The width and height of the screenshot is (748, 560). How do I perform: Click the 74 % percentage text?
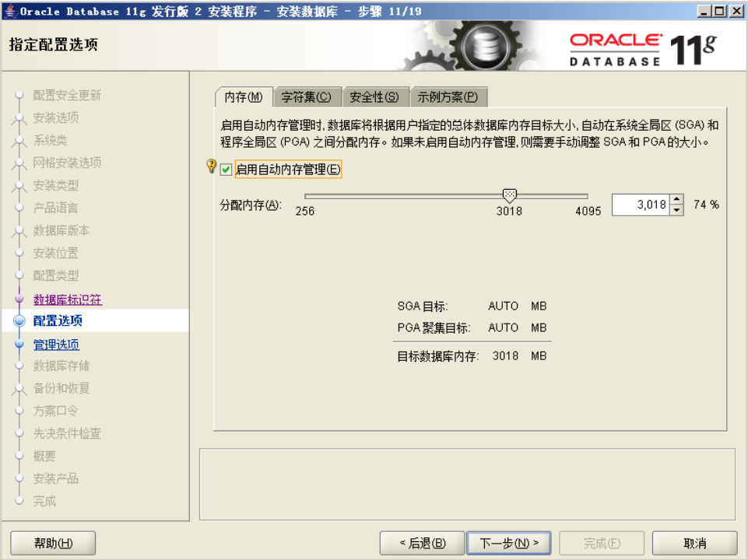(x=706, y=205)
